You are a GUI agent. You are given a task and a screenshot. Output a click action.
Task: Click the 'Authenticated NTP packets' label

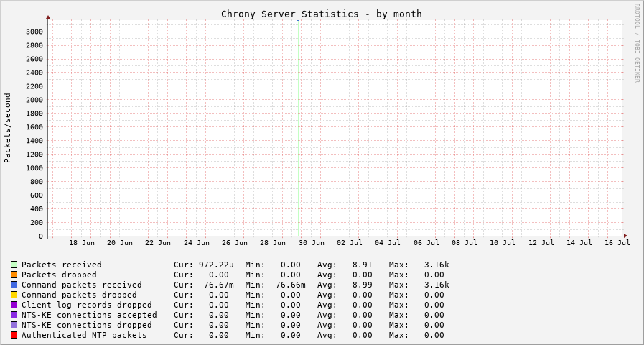[x=84, y=335]
